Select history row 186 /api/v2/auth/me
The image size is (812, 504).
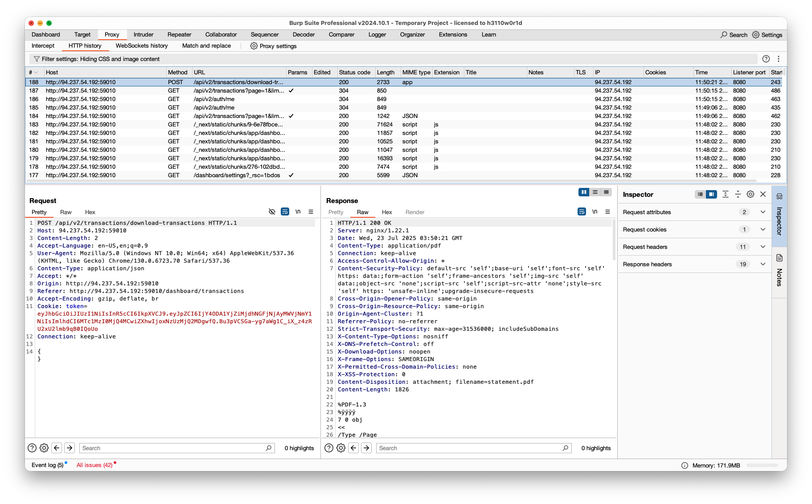point(403,99)
